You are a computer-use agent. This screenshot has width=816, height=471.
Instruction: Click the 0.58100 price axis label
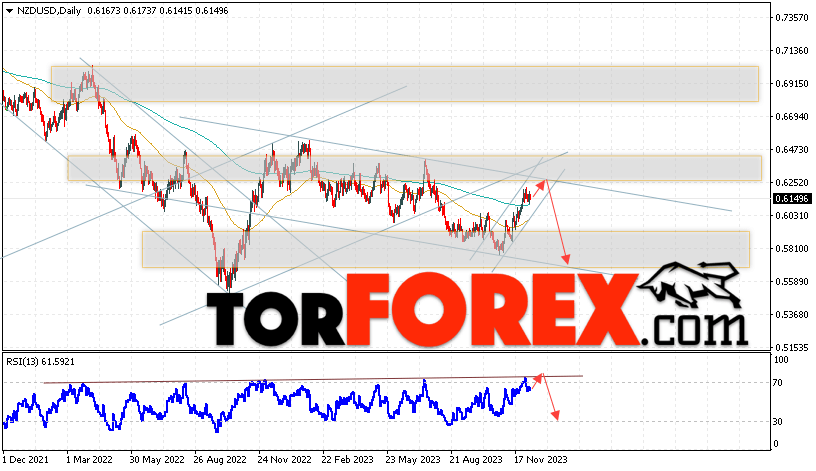click(x=792, y=248)
